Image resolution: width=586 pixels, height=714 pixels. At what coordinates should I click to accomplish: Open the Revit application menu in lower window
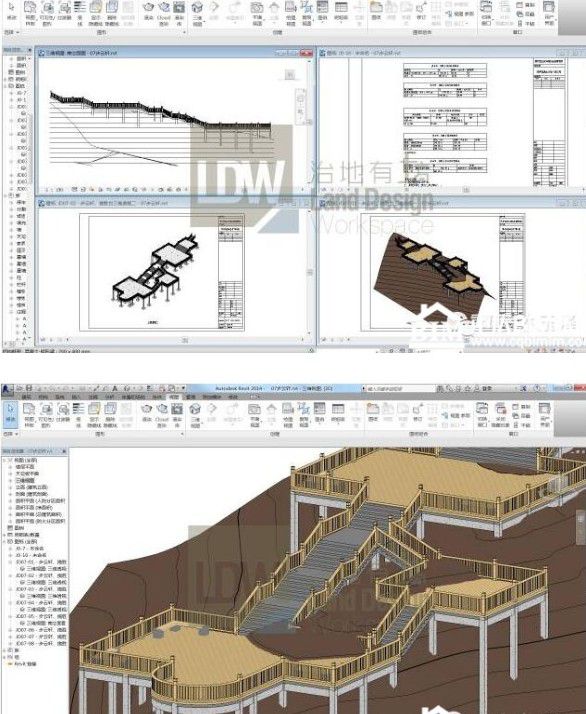pyautogui.click(x=7, y=389)
